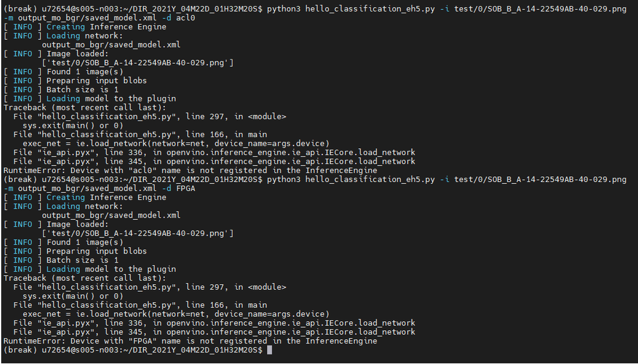Click the "acl0" not registered RuntimeError line
The image size is (638, 364).
190,171
